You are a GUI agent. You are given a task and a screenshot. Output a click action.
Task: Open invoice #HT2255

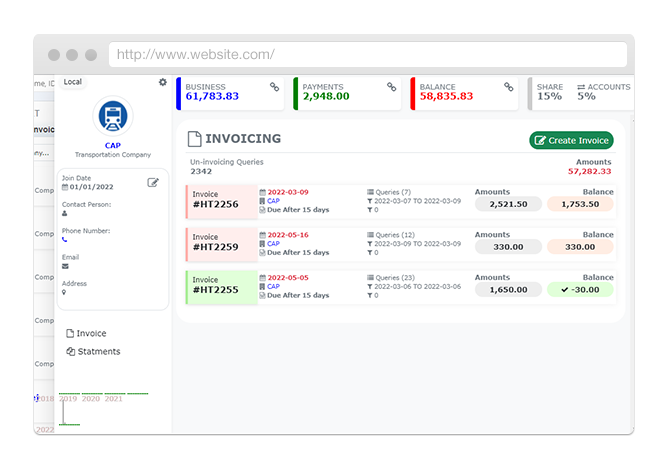[214, 290]
